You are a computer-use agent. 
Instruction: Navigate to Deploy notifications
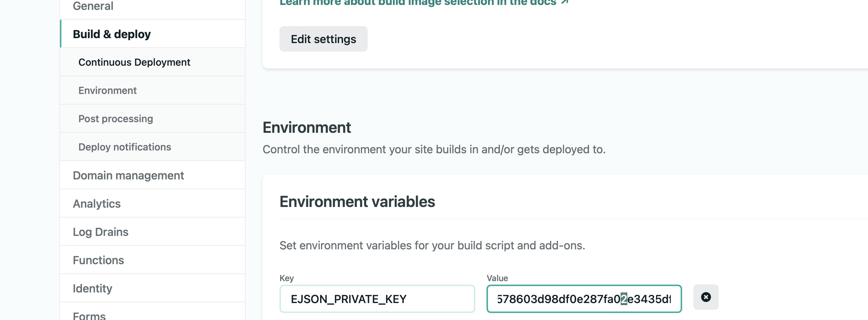click(125, 147)
